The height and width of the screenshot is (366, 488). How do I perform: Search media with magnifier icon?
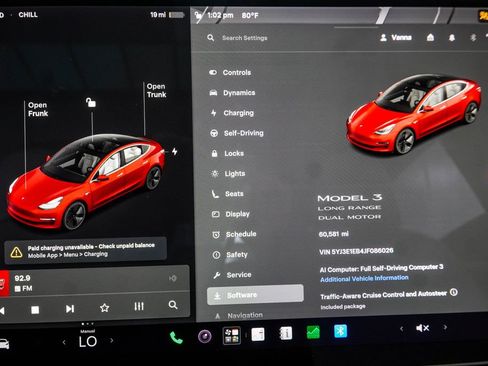173,305
